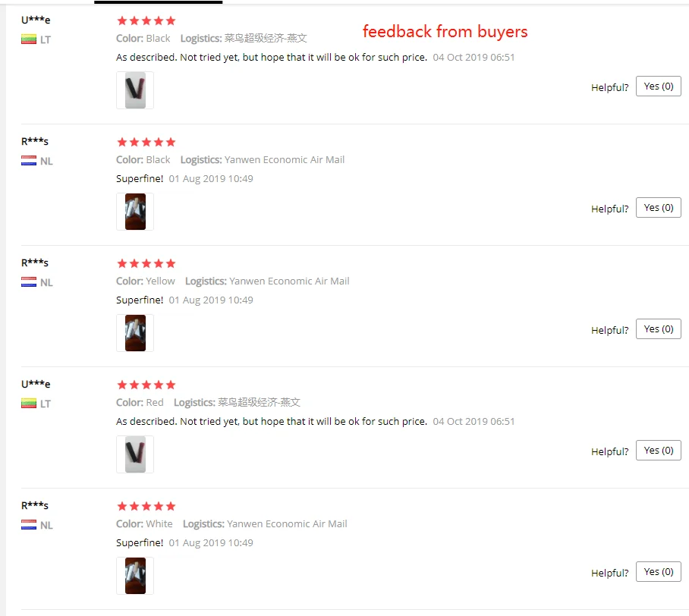
Task: Click the Lithuania flag icon of first reviewer
Action: pos(29,39)
